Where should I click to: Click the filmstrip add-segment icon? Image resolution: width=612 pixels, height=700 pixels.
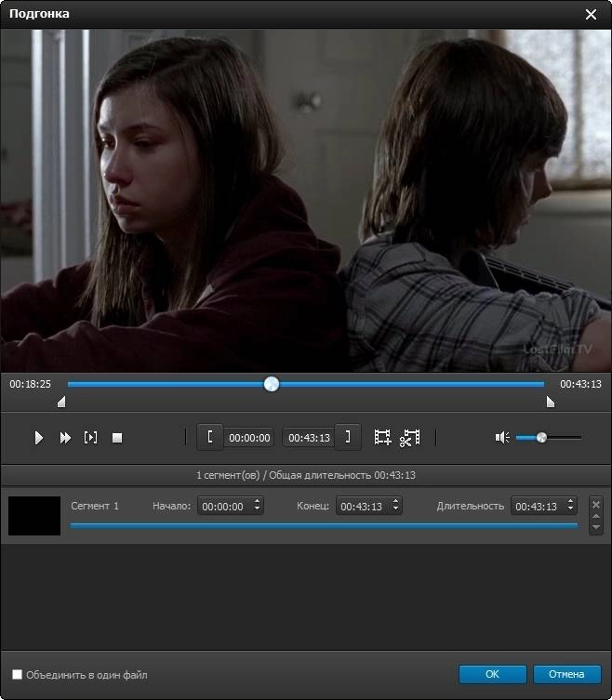pos(382,438)
